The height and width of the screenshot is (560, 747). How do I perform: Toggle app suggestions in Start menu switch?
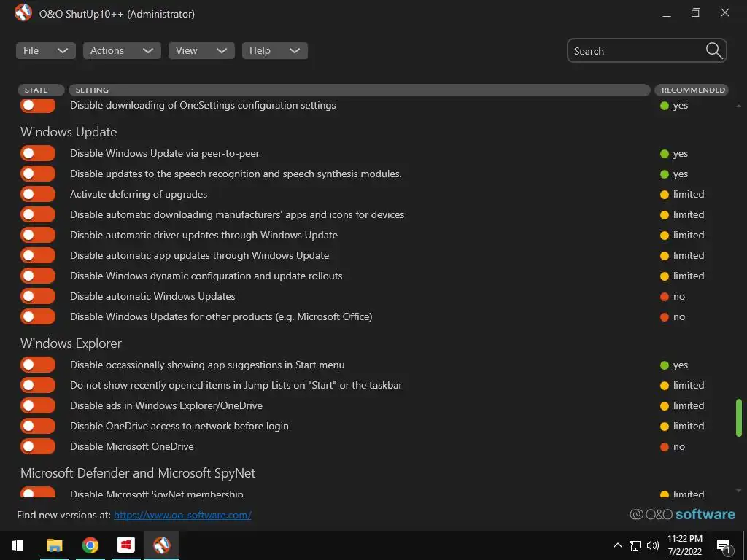pos(38,365)
